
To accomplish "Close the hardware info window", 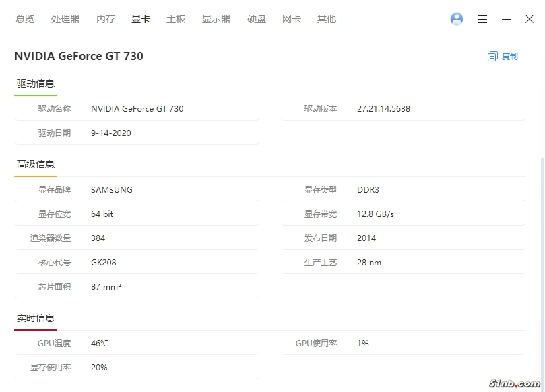I will coord(530,20).
